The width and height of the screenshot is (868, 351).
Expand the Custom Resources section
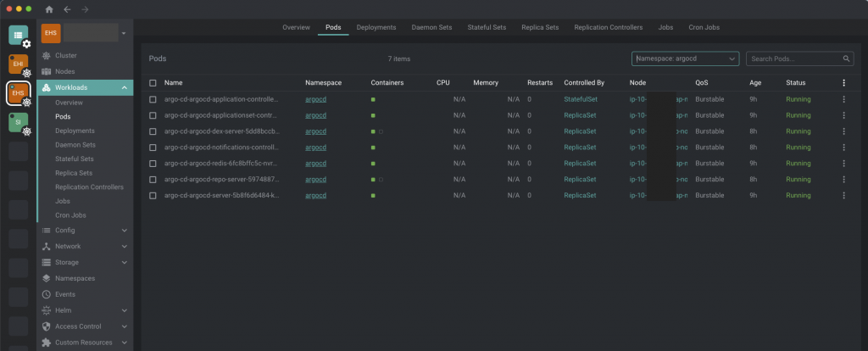point(124,343)
